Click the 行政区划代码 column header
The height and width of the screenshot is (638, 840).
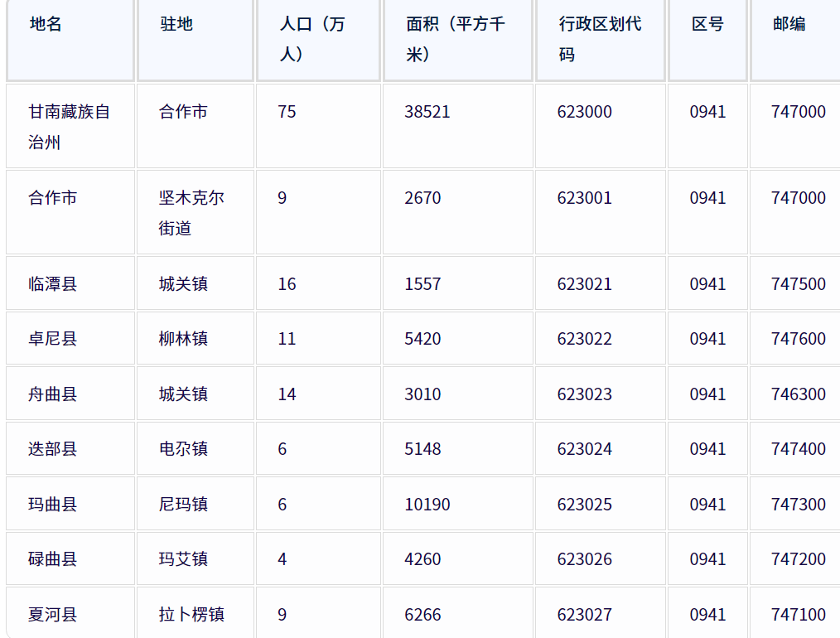coord(601,39)
